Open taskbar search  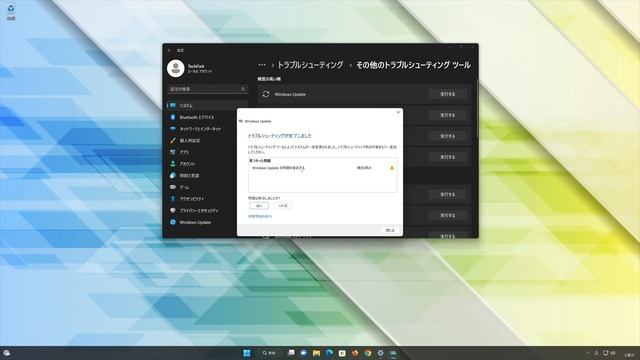[269, 353]
